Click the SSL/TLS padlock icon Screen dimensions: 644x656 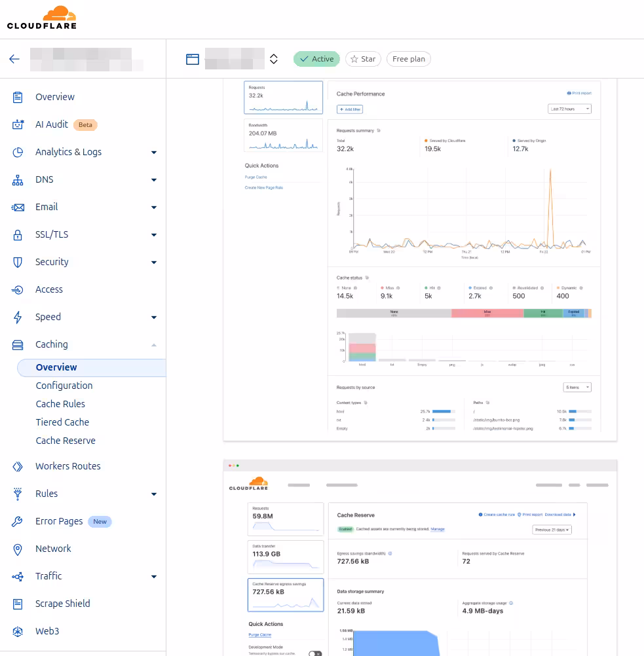(x=19, y=234)
